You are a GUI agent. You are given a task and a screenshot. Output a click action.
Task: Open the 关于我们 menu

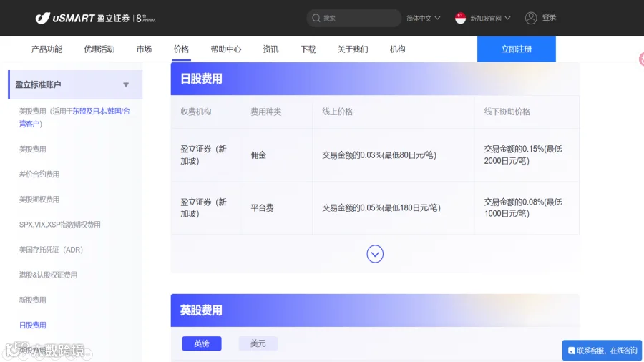[x=352, y=49]
